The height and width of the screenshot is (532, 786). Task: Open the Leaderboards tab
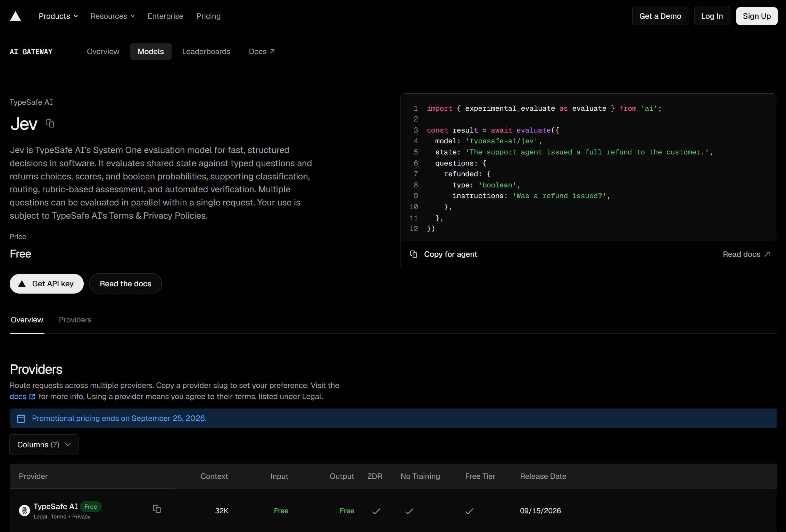click(206, 51)
